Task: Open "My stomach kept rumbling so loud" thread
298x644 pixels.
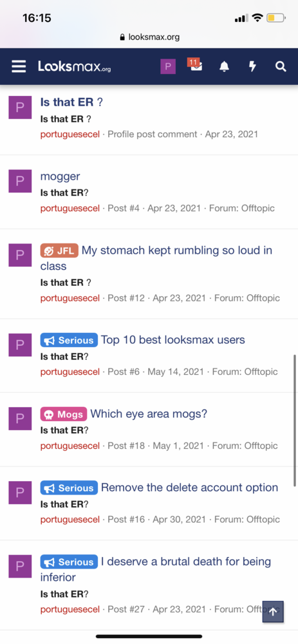Action: (x=156, y=258)
